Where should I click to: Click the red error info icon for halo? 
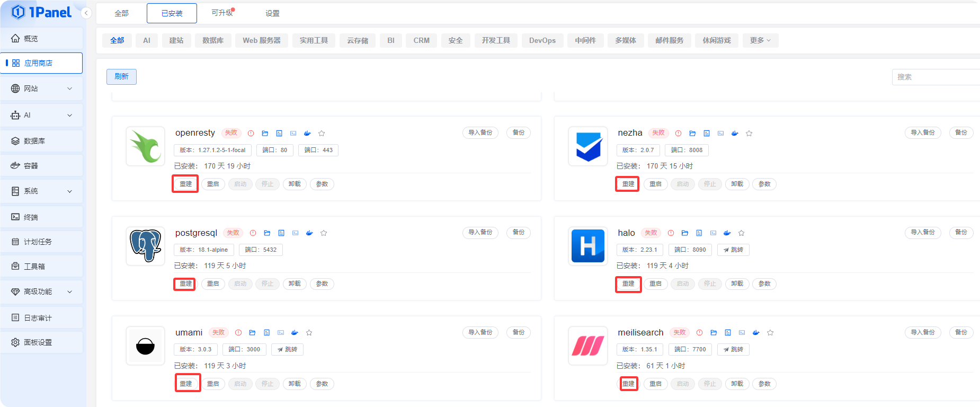(x=671, y=233)
